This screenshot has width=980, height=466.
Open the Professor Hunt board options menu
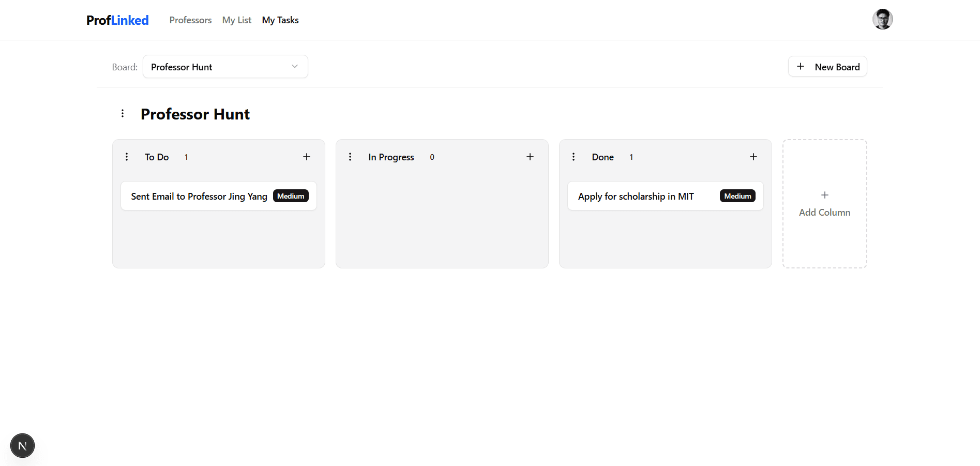tap(123, 113)
